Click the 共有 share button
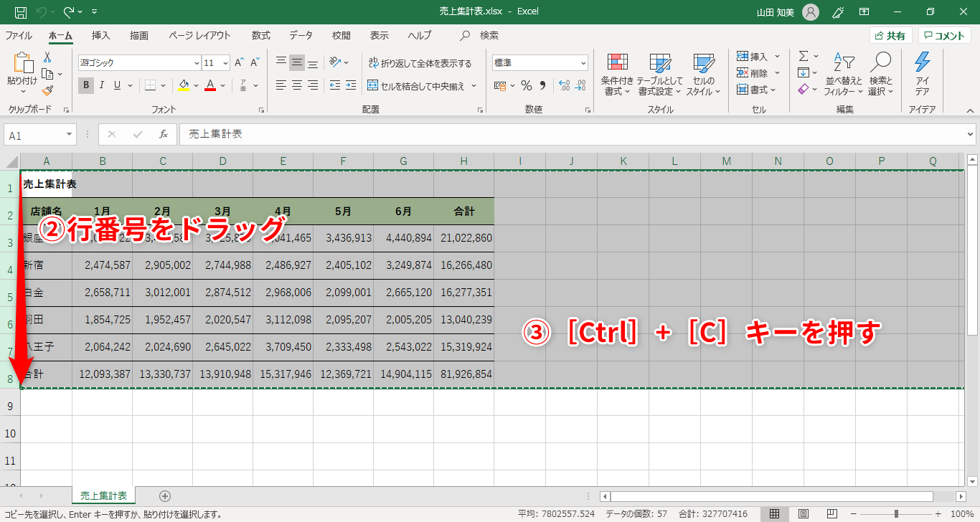This screenshot has height=522, width=980. (x=891, y=36)
